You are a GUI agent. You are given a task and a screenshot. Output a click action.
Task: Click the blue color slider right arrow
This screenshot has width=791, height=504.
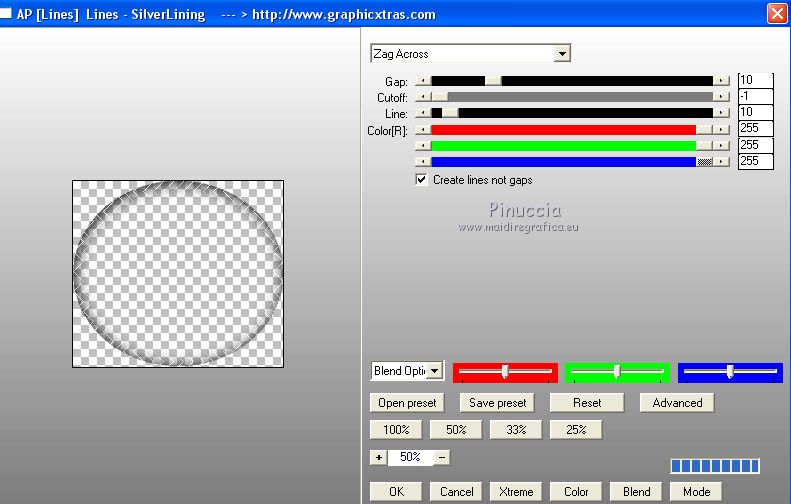(x=721, y=162)
